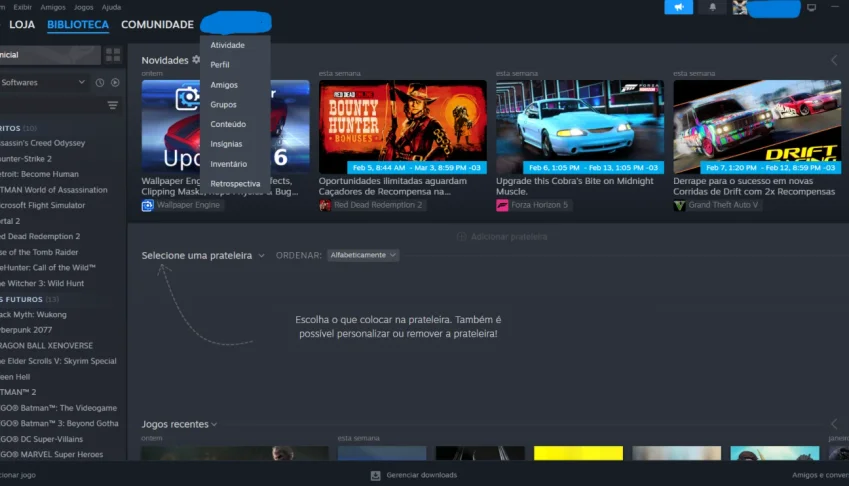Open Jogos menu
Screen dimensions: 849x486
(83, 7)
